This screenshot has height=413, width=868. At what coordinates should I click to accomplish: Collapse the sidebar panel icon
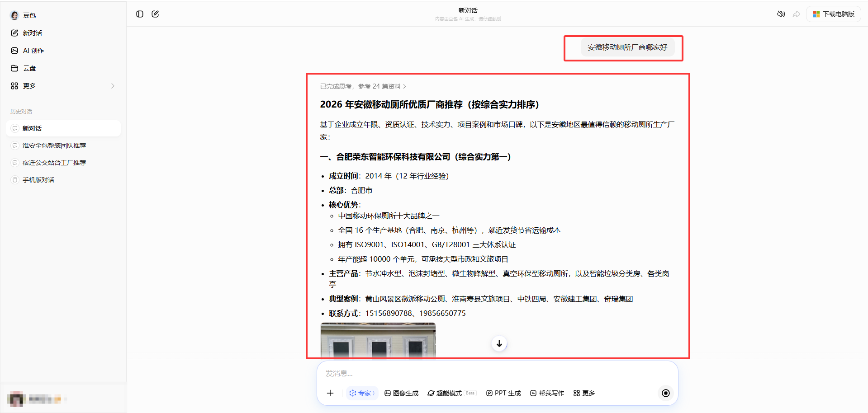coord(140,14)
